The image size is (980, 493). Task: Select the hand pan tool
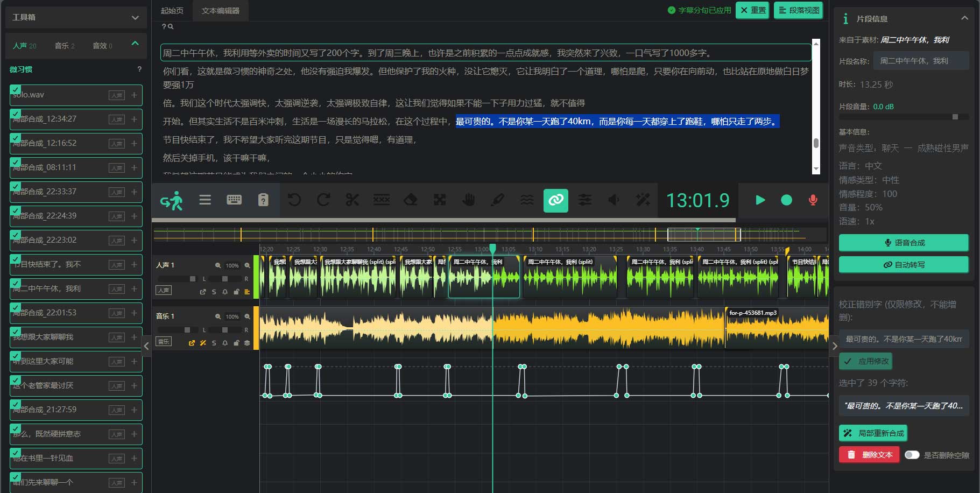tap(469, 200)
